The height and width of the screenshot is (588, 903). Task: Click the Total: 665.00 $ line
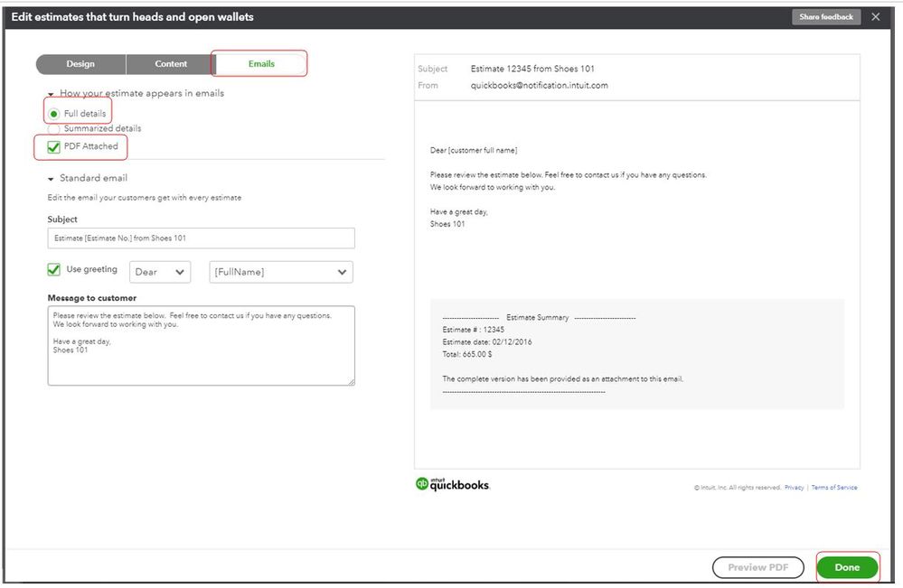pyautogui.click(x=467, y=354)
